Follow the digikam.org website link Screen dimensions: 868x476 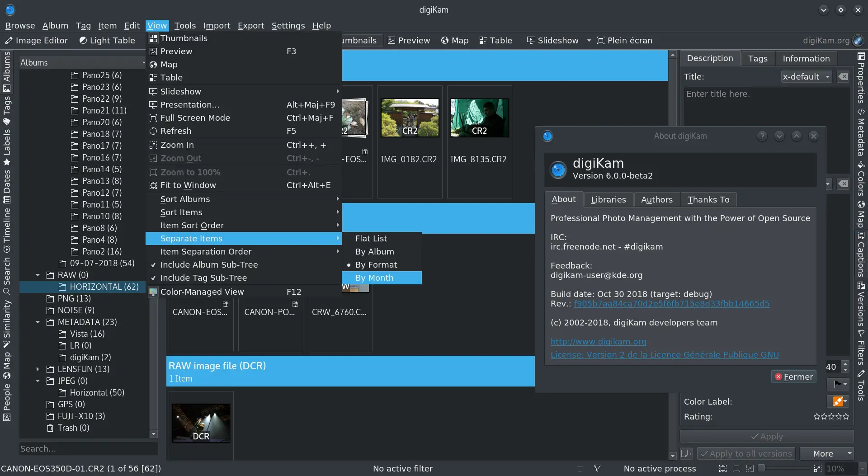tap(598, 342)
